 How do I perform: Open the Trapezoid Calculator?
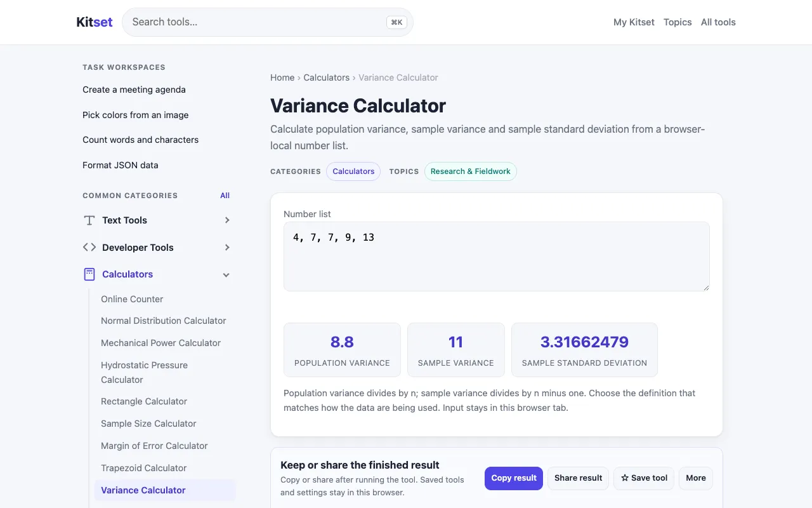(144, 468)
